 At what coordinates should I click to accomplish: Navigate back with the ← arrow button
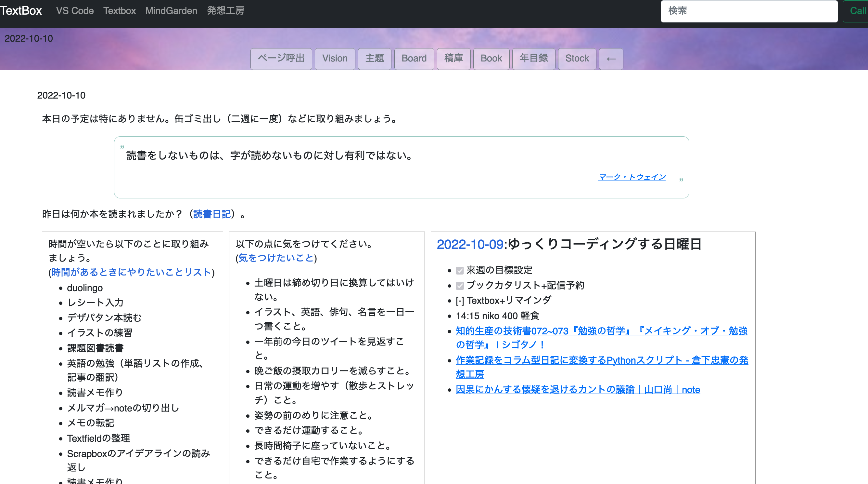611,59
